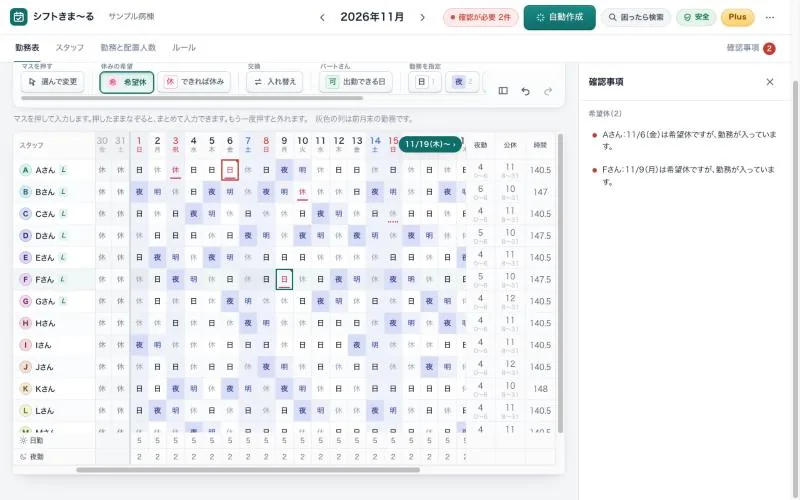Click the 夜勤 column header
Viewport: 800px width, 500px height.
[x=481, y=145]
